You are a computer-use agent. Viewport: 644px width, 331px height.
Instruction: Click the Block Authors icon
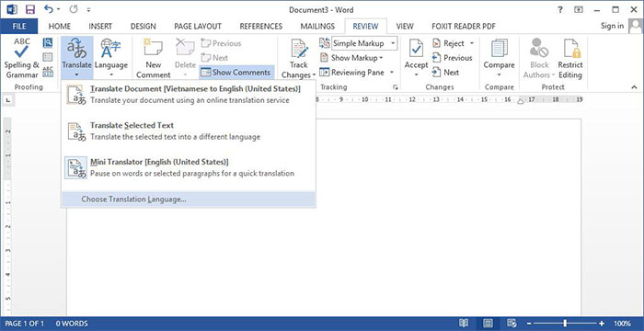point(539,49)
